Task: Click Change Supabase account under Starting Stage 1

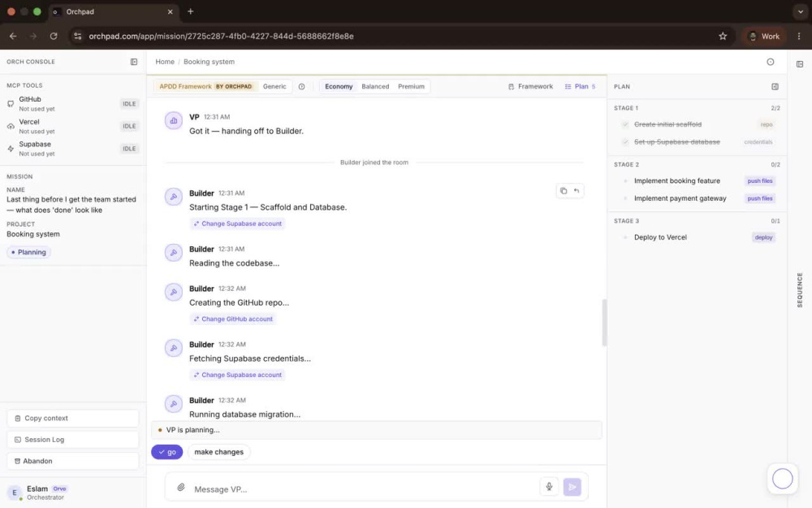Action: click(x=237, y=224)
